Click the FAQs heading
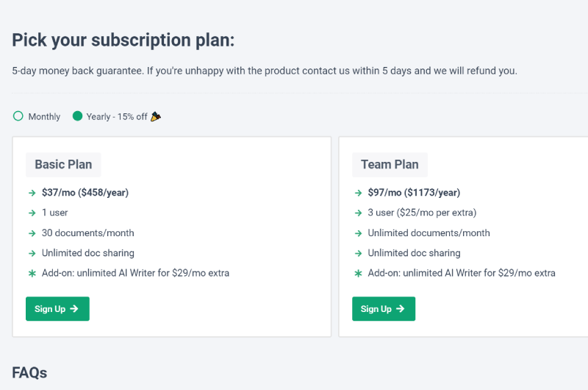The height and width of the screenshot is (390, 588). tap(29, 373)
